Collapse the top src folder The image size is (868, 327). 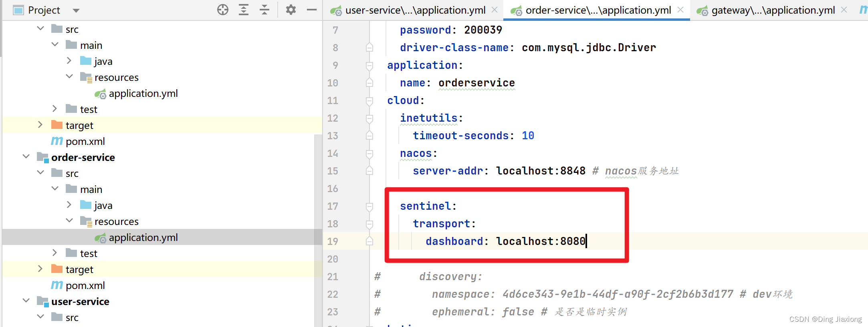[40, 28]
